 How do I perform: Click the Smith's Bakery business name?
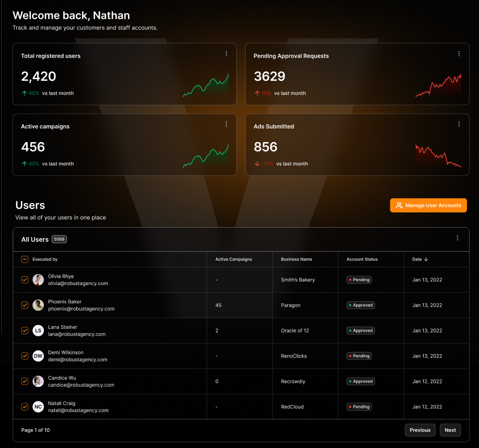(x=298, y=280)
